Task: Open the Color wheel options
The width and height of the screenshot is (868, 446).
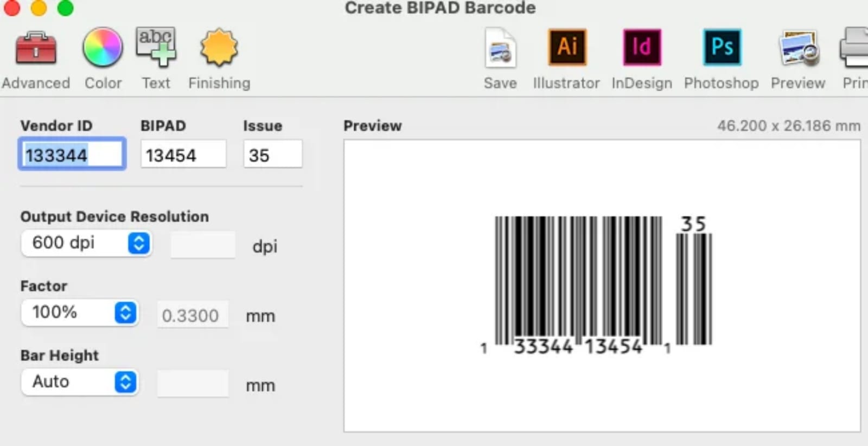Action: coord(103,48)
